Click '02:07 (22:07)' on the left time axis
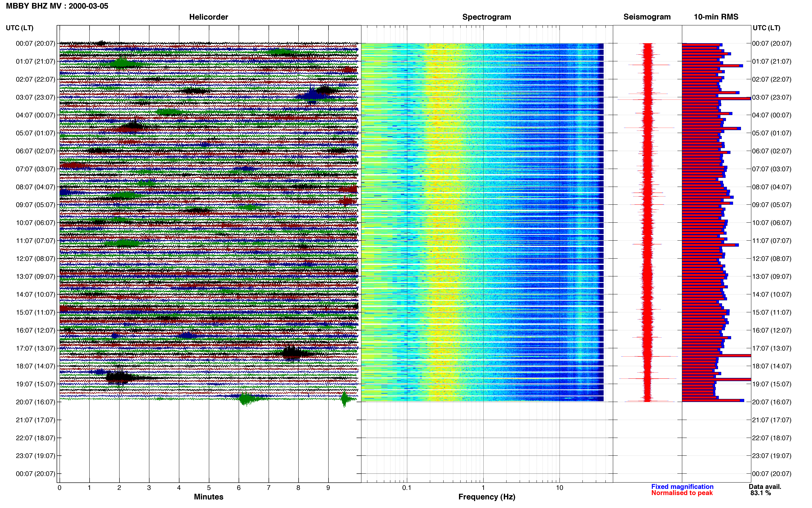The height and width of the screenshot is (508, 812). pos(35,79)
